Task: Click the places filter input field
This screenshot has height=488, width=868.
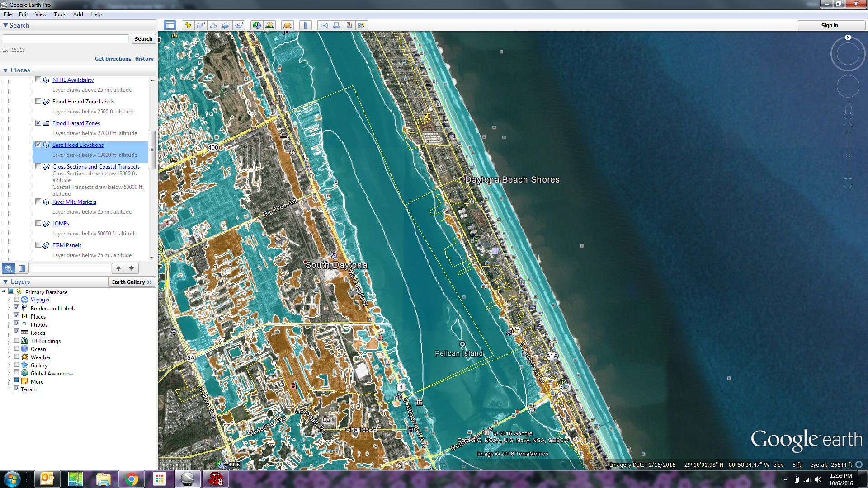Action: [x=71, y=268]
